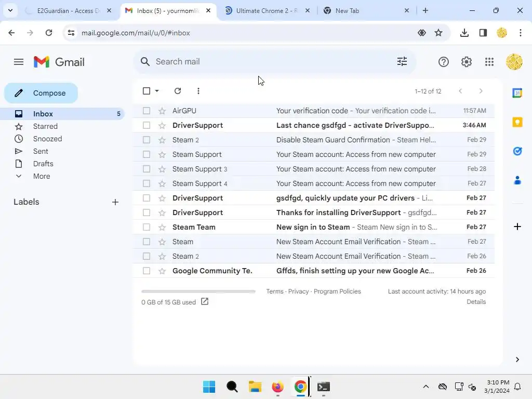The image size is (532, 399).
Task: Open Google account avatar in Gmail header
Action: pyautogui.click(x=514, y=62)
